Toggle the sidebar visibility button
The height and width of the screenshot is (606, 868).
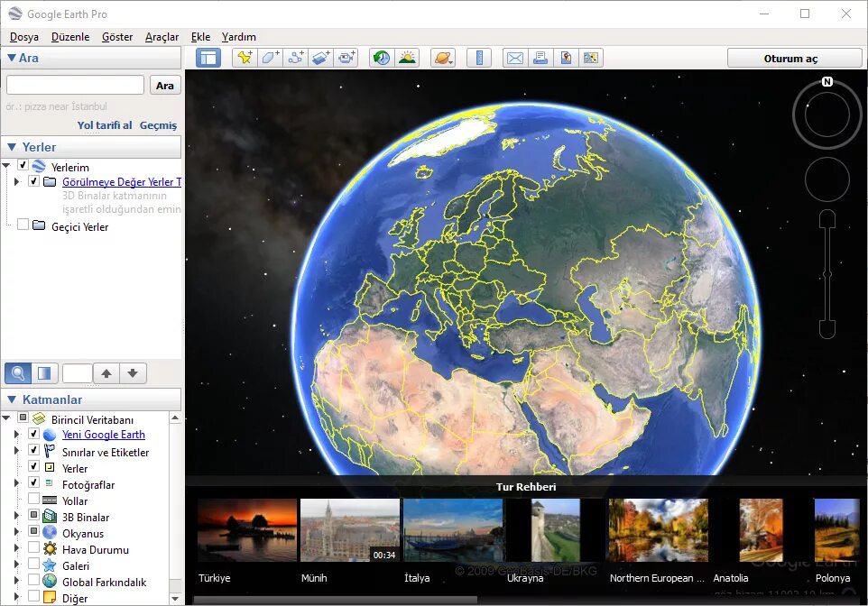click(x=208, y=58)
